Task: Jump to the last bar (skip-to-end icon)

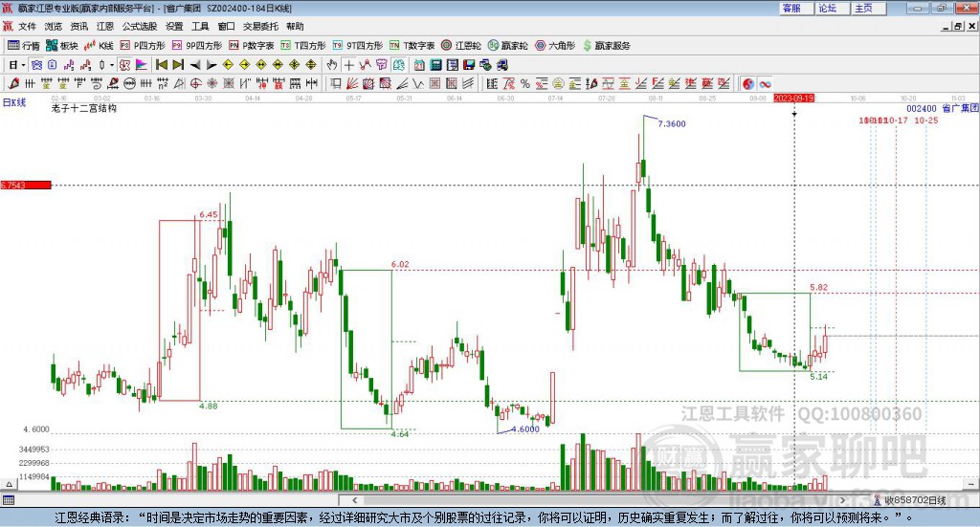Action: (x=178, y=65)
